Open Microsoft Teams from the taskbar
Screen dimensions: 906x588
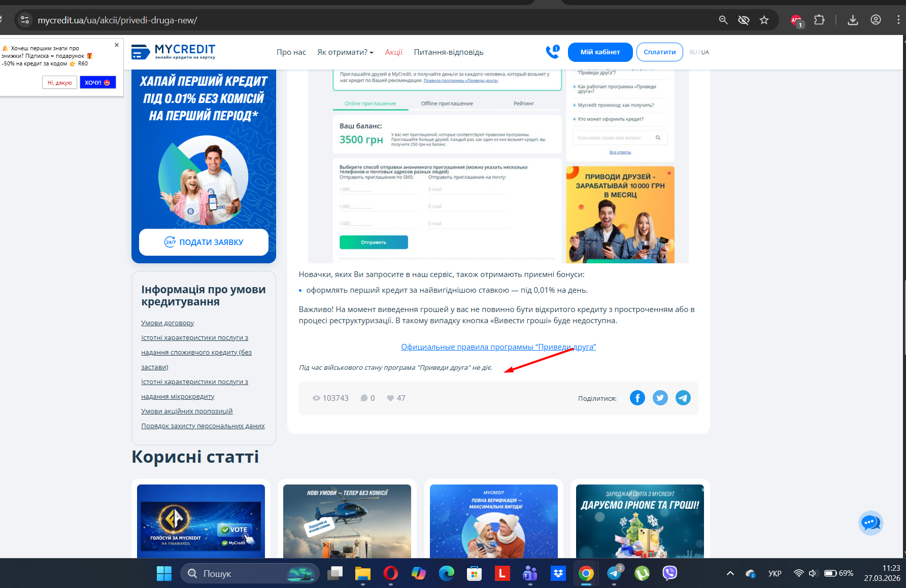(x=530, y=573)
